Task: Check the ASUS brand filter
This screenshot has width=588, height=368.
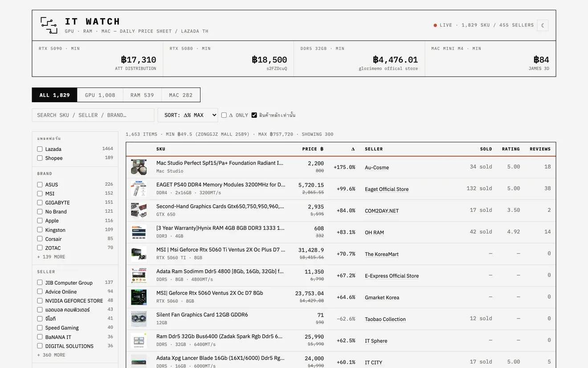Action: click(x=40, y=185)
